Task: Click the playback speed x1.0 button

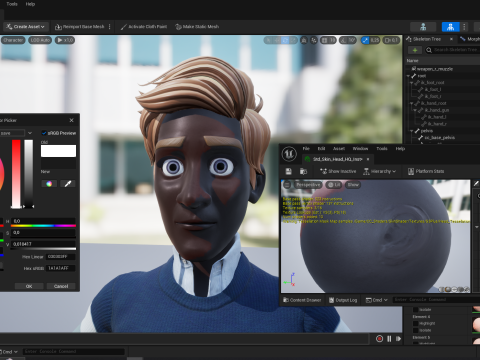Action: [65, 40]
